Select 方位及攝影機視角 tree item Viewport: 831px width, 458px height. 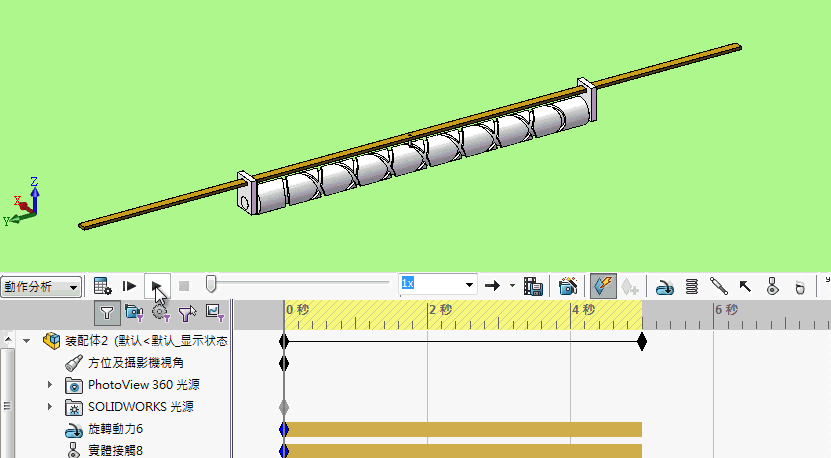tap(136, 363)
